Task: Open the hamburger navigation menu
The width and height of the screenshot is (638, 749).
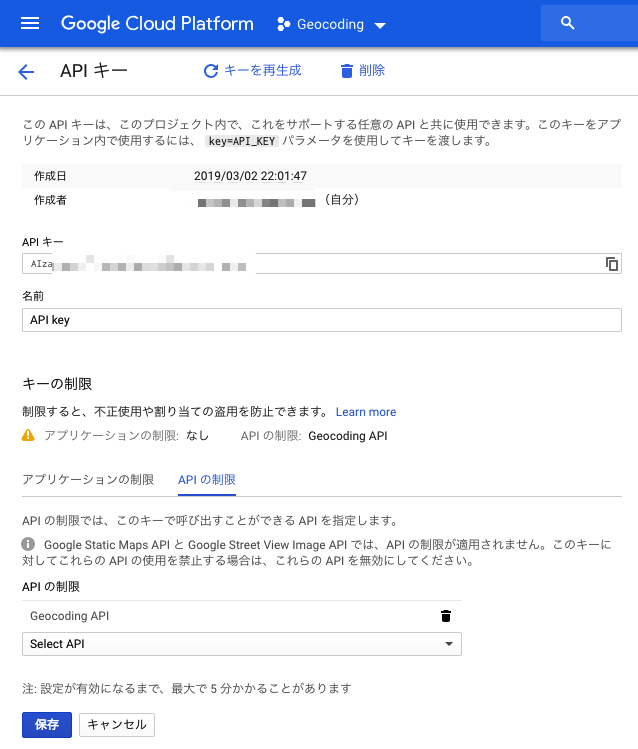Action: [30, 23]
